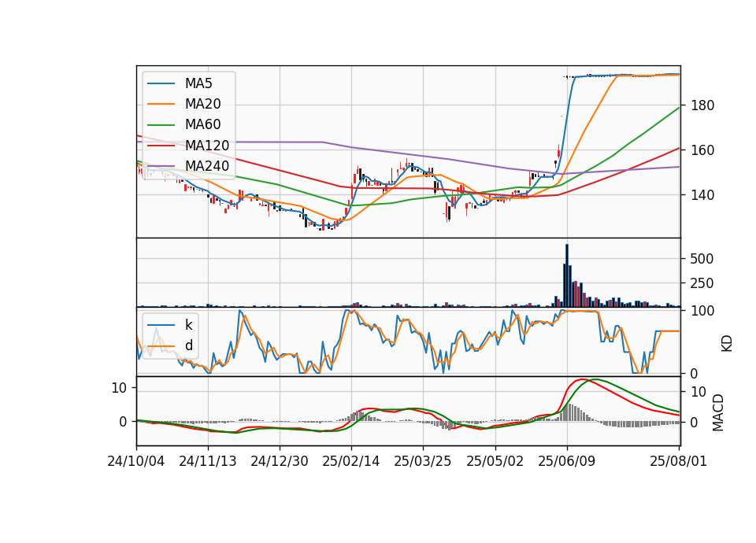This screenshot has height=543, width=756.
Task: Click the KD axis title
Action: (727, 343)
